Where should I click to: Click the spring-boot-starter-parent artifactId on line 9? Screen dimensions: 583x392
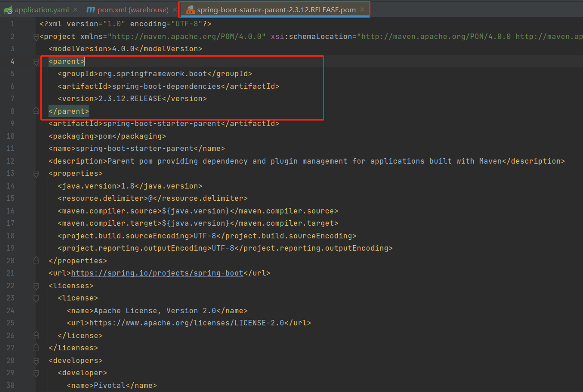pos(162,123)
